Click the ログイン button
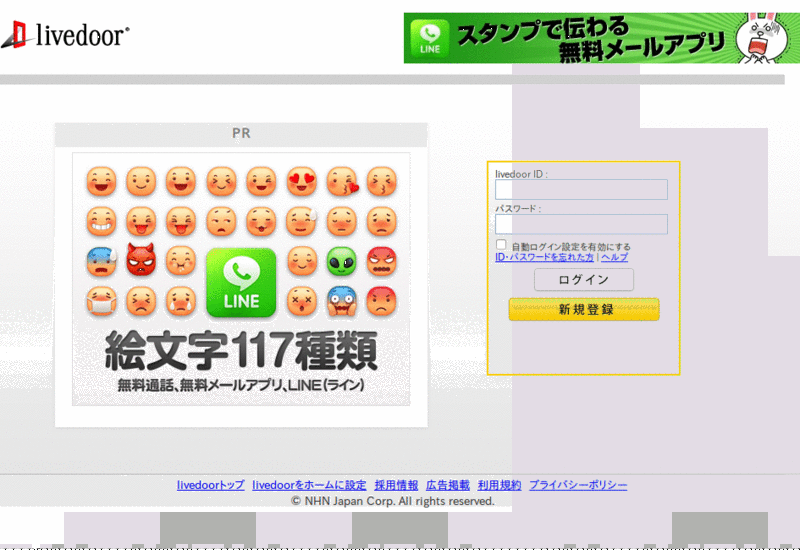Viewport: 800px width, 560px height. tap(584, 279)
